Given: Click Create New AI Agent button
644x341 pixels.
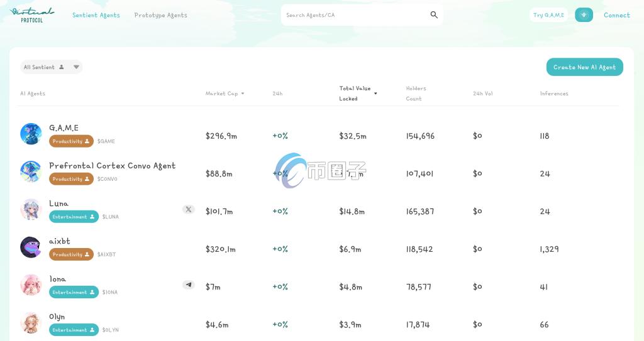Looking at the screenshot, I should (584, 67).
